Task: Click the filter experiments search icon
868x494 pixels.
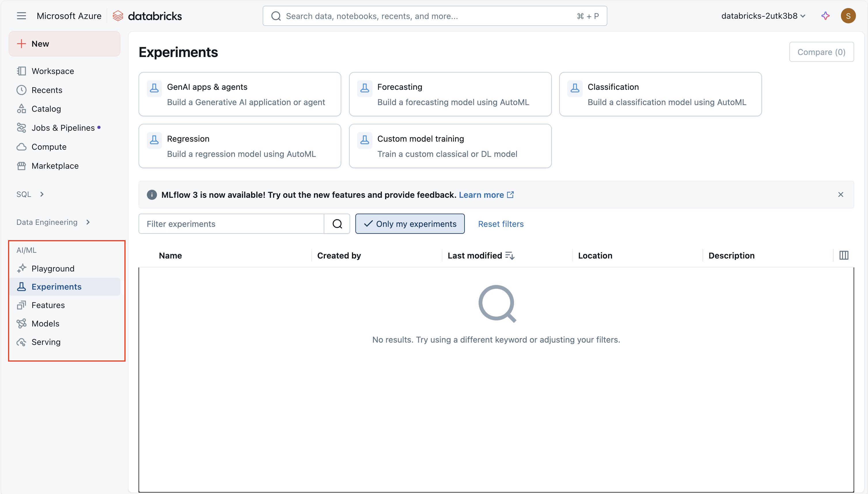Action: 337,224
